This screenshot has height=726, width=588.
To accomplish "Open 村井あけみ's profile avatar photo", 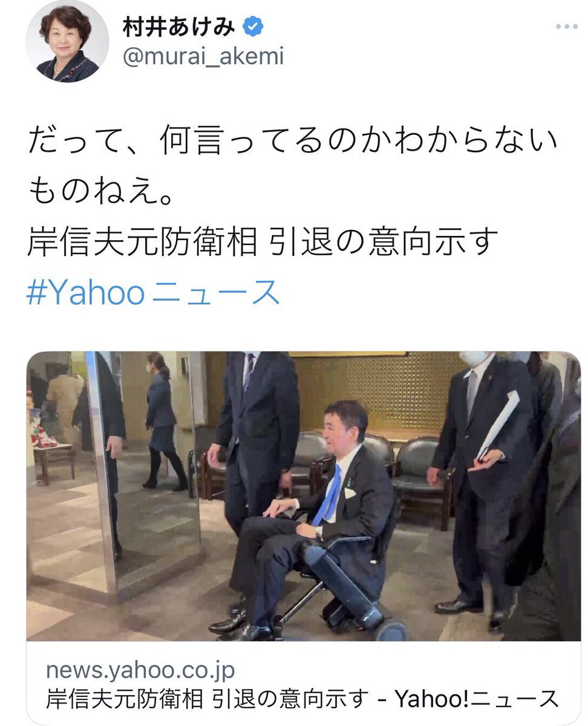I will (68, 41).
